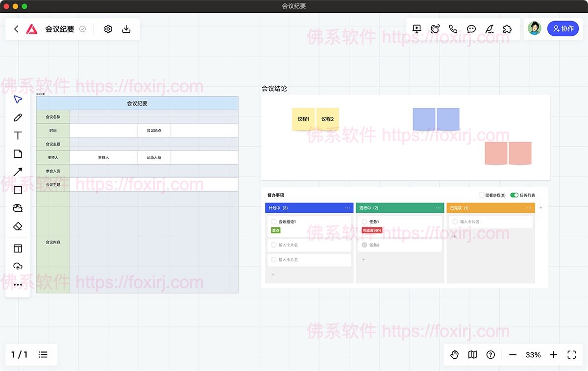
Task: Select the 议程1 sticky note
Action: pyautogui.click(x=303, y=119)
